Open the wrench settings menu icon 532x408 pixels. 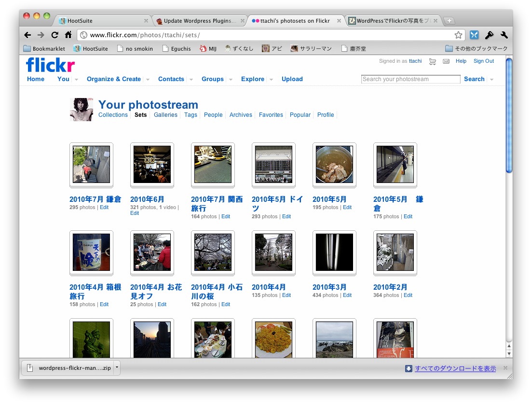click(x=504, y=35)
